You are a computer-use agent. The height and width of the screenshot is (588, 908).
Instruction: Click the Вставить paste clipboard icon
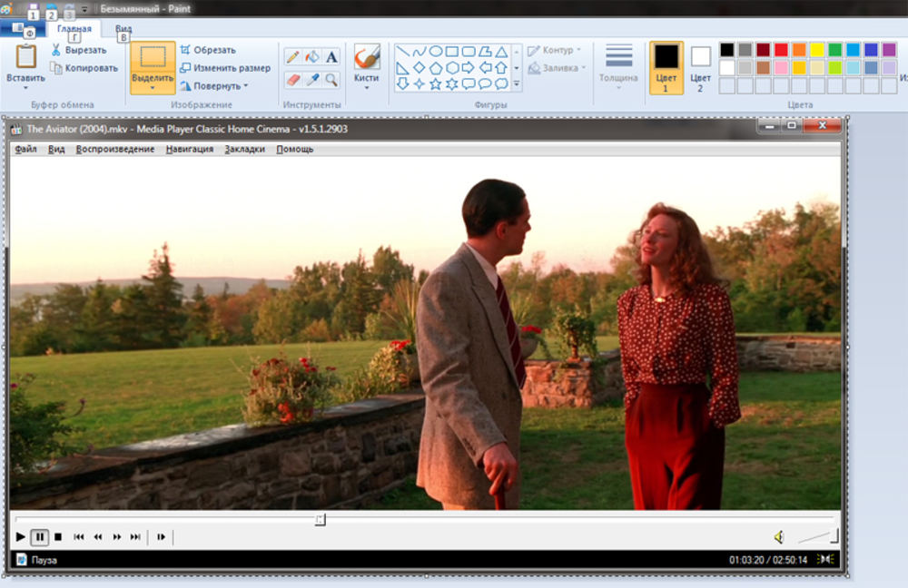[25, 57]
